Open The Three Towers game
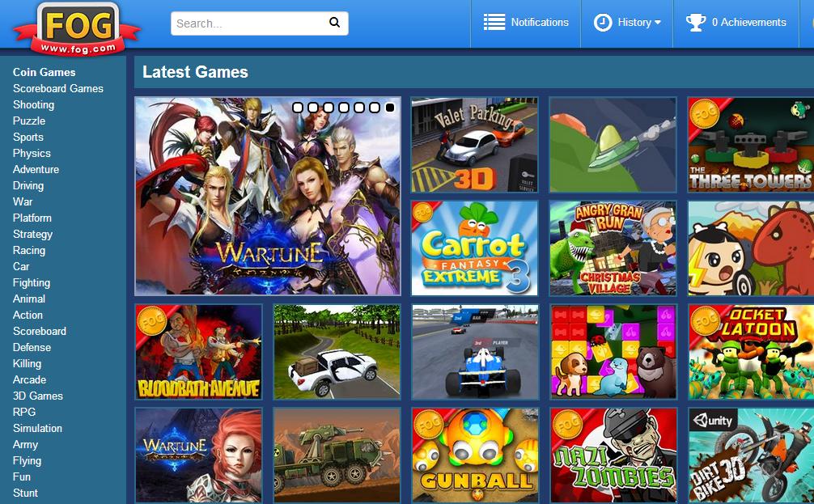 (751, 145)
